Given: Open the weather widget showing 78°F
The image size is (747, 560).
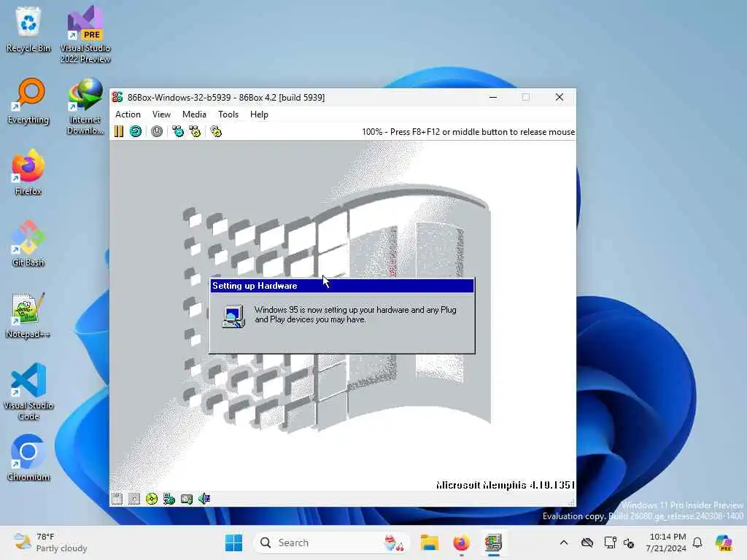Looking at the screenshot, I should click(x=50, y=542).
